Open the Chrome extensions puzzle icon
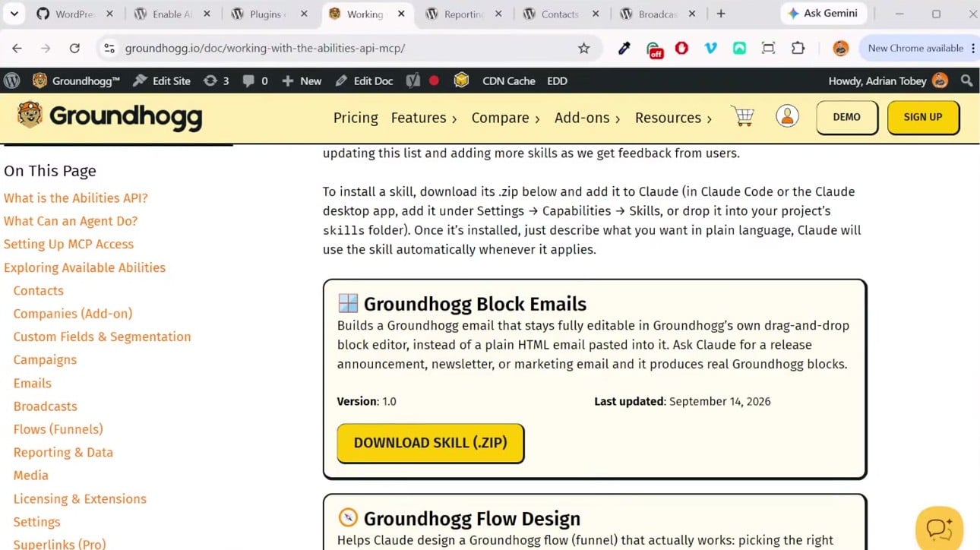The height and width of the screenshot is (550, 980). pos(798,48)
